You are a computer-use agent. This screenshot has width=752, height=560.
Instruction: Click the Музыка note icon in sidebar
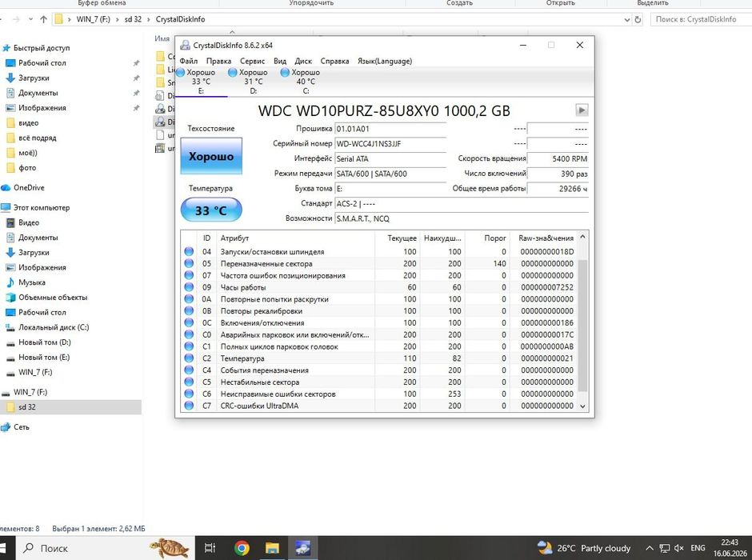click(x=10, y=282)
